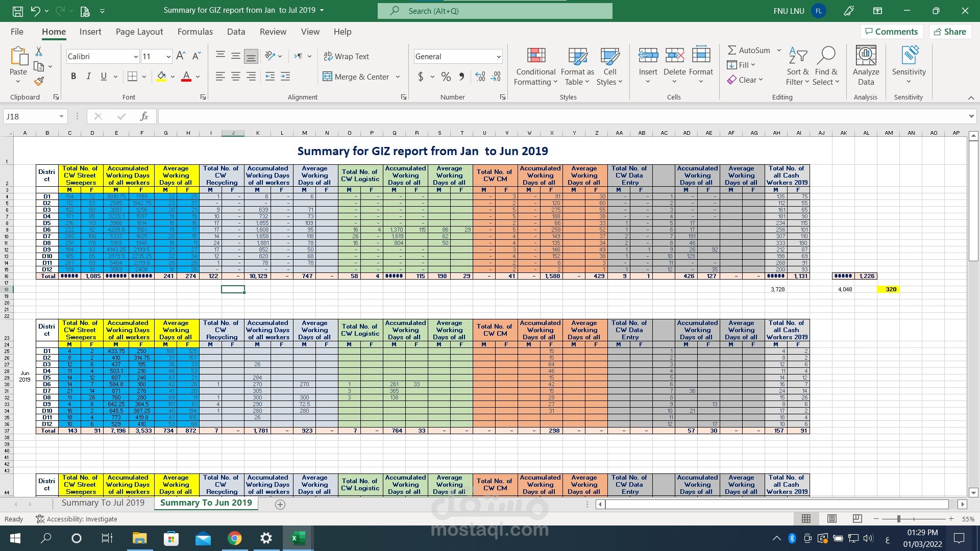The height and width of the screenshot is (551, 980).
Task: Switch to Summary To Jul 2019 sheet
Action: coord(103,503)
